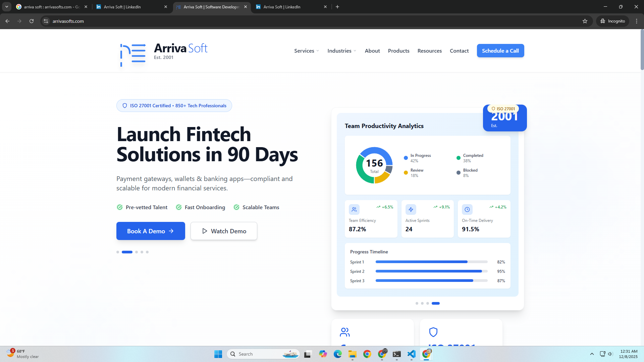
Task: Click the Watch Demo play option
Action: tap(223, 231)
